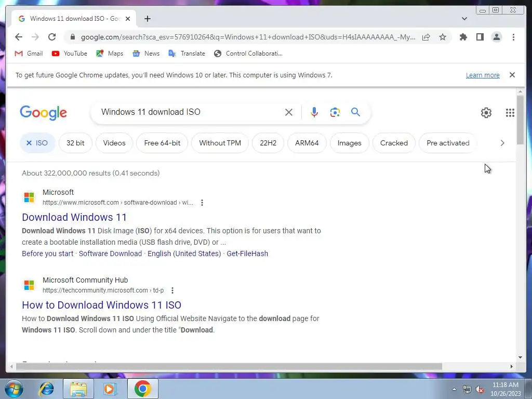Expand the tab search chevron
The image size is (532, 399).
coord(464,19)
